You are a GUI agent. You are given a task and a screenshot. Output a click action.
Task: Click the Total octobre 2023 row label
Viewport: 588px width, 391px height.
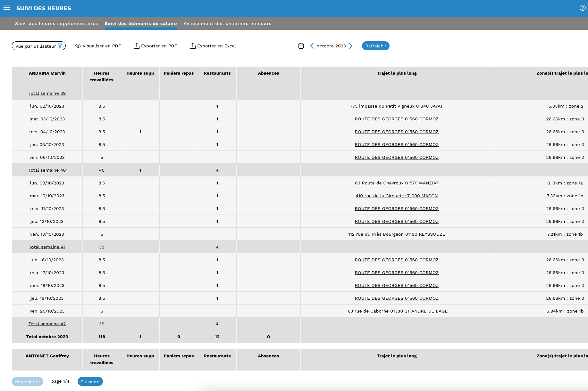(47, 337)
